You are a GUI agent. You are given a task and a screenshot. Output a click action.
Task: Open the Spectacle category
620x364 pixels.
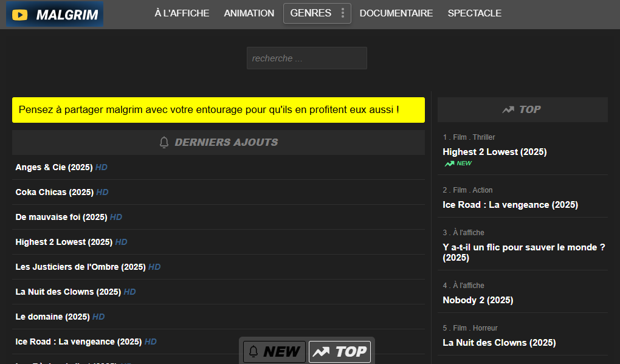coord(474,13)
